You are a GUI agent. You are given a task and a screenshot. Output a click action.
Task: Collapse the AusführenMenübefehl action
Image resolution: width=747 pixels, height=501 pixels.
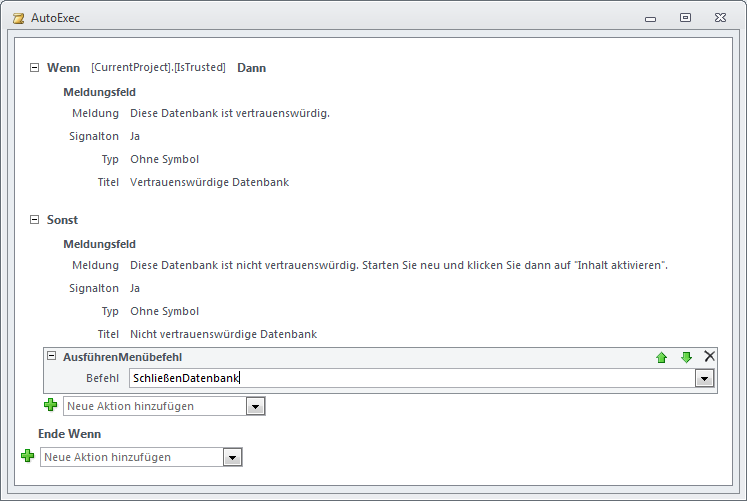[x=52, y=357]
